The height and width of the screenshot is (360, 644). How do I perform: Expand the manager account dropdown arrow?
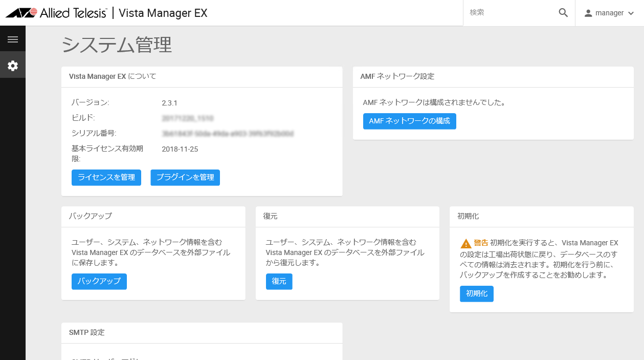(631, 13)
